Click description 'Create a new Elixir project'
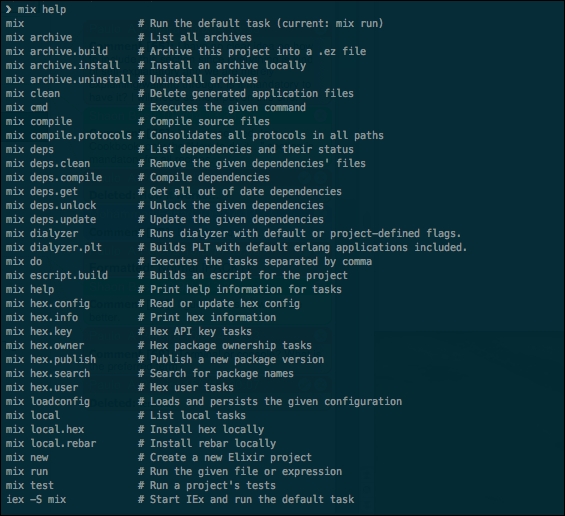Viewport: 565px width, 516px height. (231, 458)
